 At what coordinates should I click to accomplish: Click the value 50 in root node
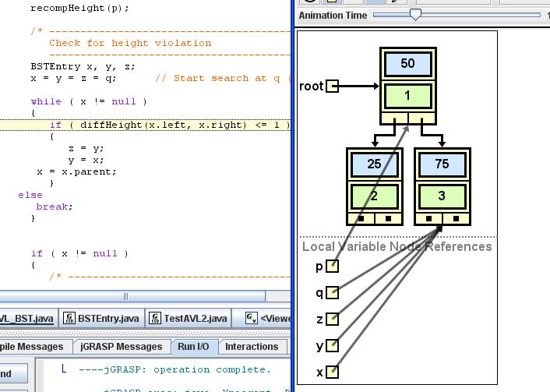pos(408,64)
